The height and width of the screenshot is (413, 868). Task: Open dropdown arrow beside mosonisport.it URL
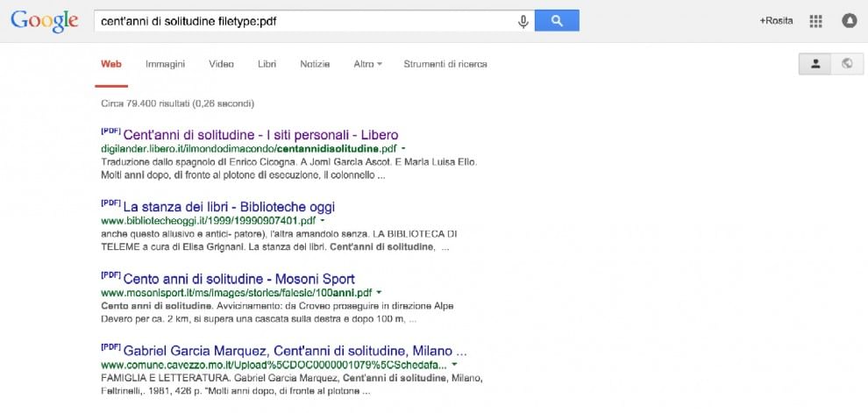379,292
